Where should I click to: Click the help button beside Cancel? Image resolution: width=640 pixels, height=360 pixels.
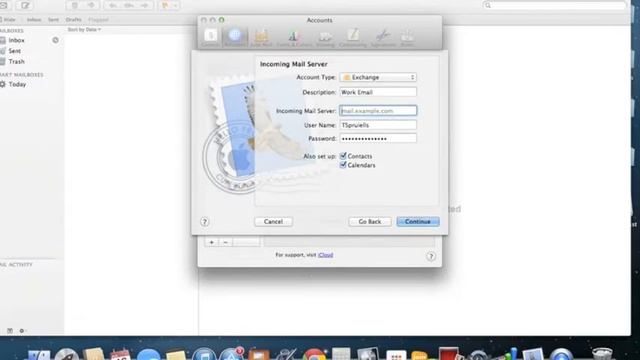click(204, 222)
